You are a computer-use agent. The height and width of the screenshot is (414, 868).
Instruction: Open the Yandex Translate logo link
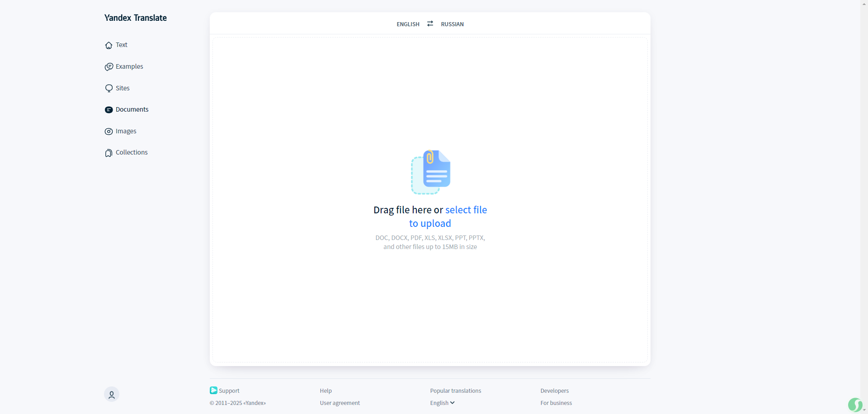tap(135, 18)
